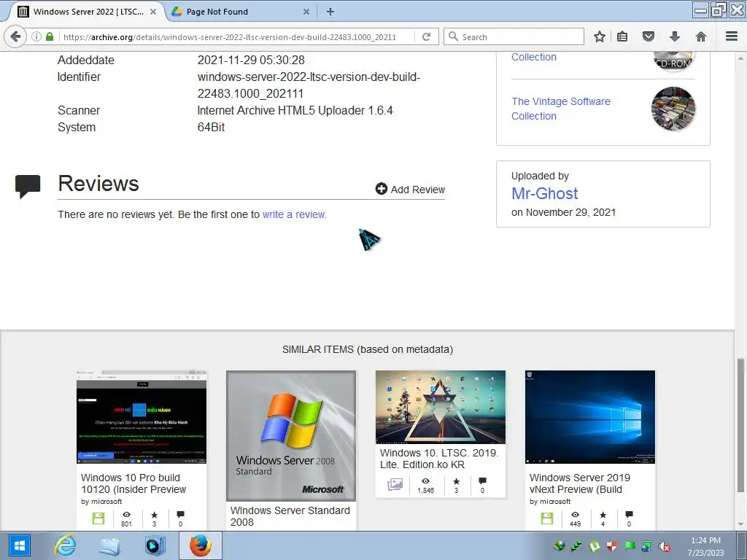Save page to Pocket icon
The image size is (747, 560).
(649, 36)
